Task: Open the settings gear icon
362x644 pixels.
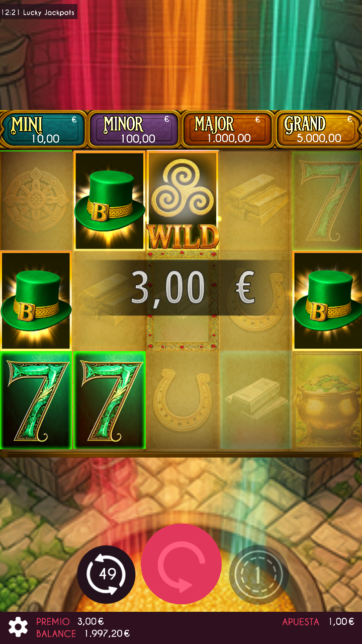Action: click(18, 627)
